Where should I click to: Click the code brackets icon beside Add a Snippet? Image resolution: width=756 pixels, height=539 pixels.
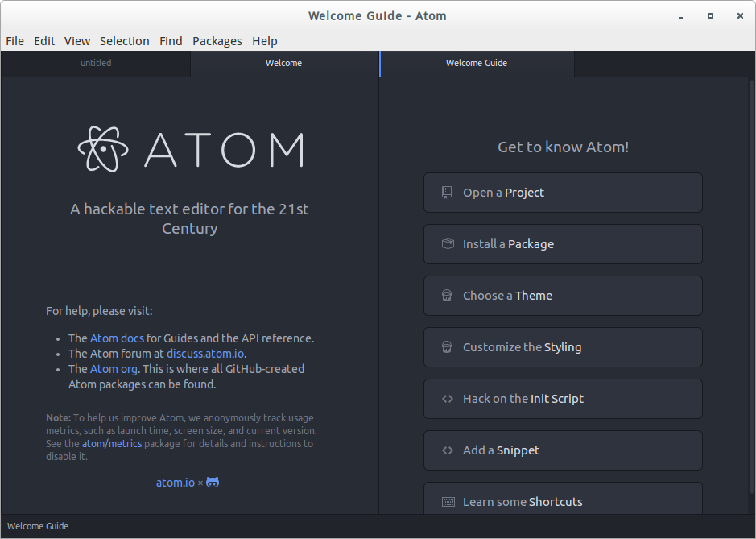pos(448,450)
